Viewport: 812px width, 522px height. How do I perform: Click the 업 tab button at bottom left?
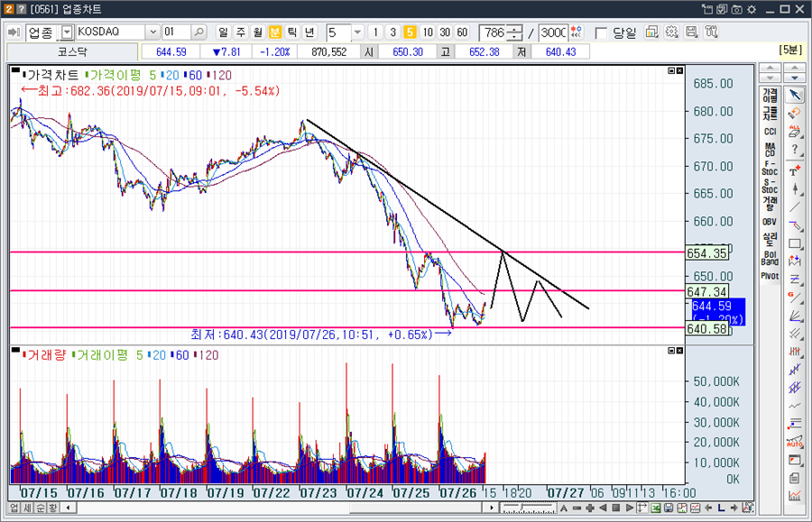14,508
